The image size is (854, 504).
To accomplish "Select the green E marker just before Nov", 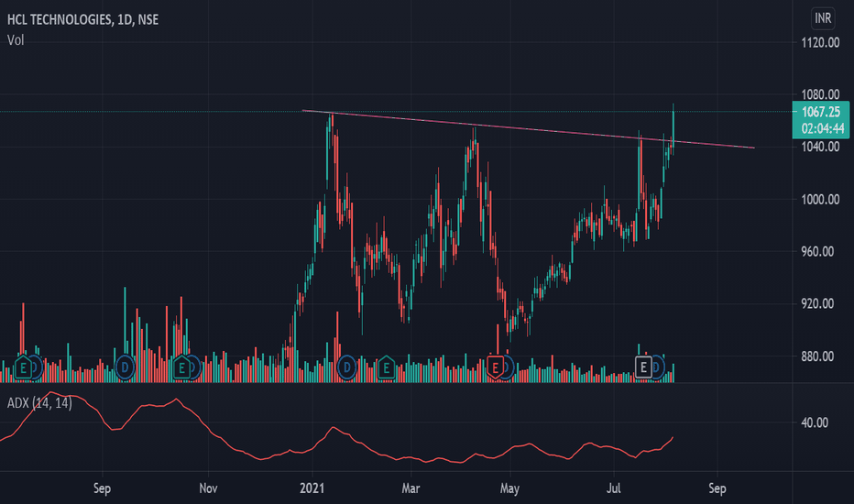I will coord(181,367).
